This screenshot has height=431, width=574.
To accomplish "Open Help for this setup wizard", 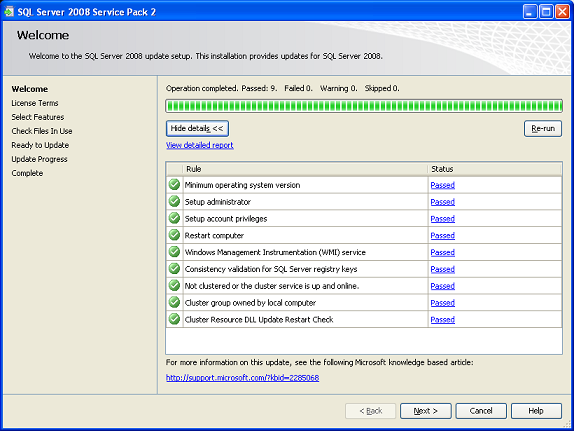I will tap(536, 411).
